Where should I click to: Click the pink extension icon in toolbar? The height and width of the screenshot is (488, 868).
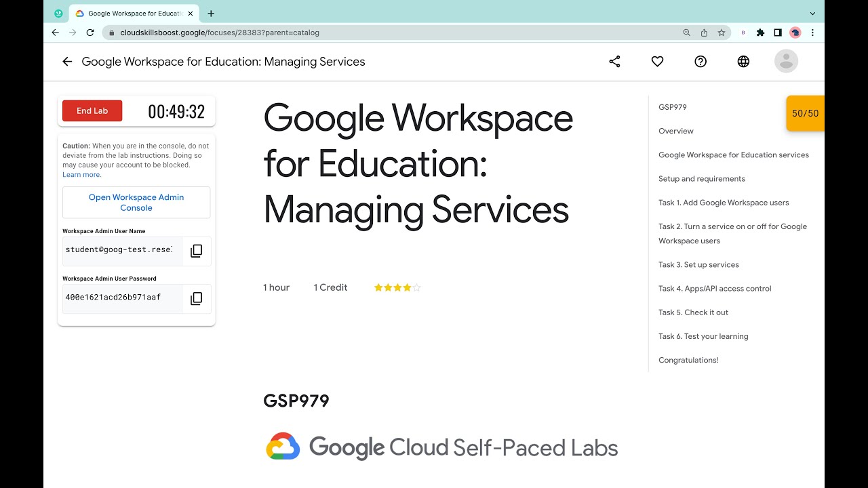[x=743, y=33]
